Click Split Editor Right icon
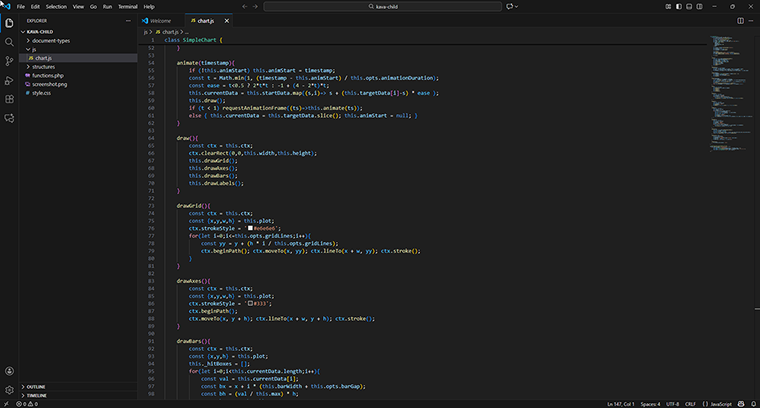 click(x=740, y=21)
